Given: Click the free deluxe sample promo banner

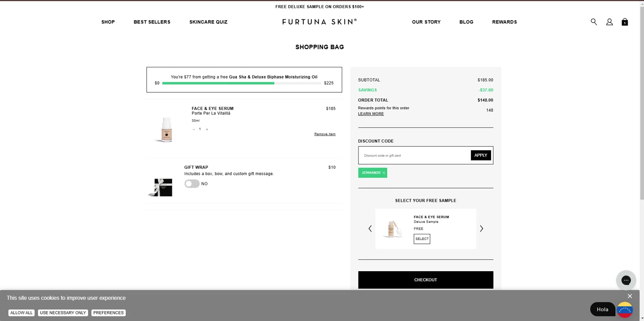Looking at the screenshot, I should 319,7.
